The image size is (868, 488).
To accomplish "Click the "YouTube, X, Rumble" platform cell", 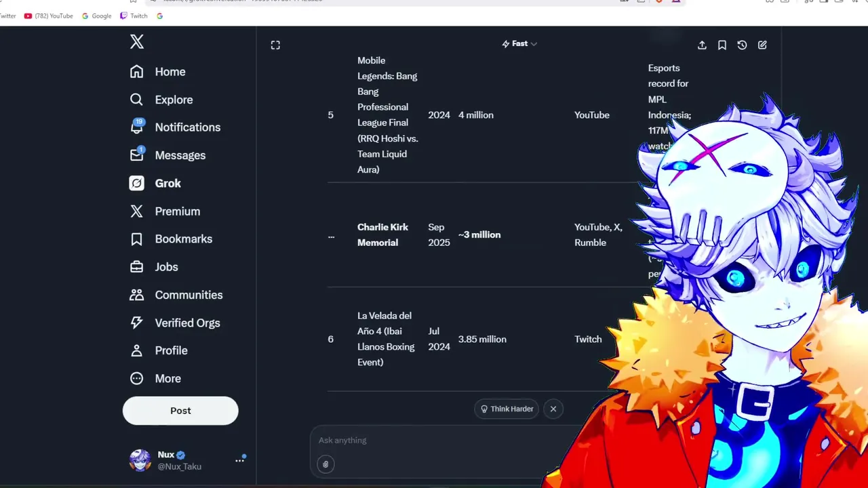I will pos(598,235).
